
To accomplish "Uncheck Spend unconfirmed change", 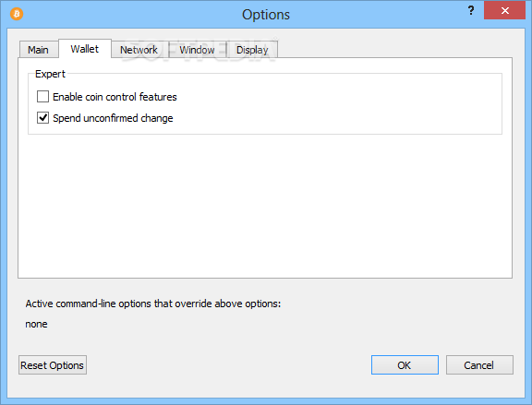I will 42,118.
